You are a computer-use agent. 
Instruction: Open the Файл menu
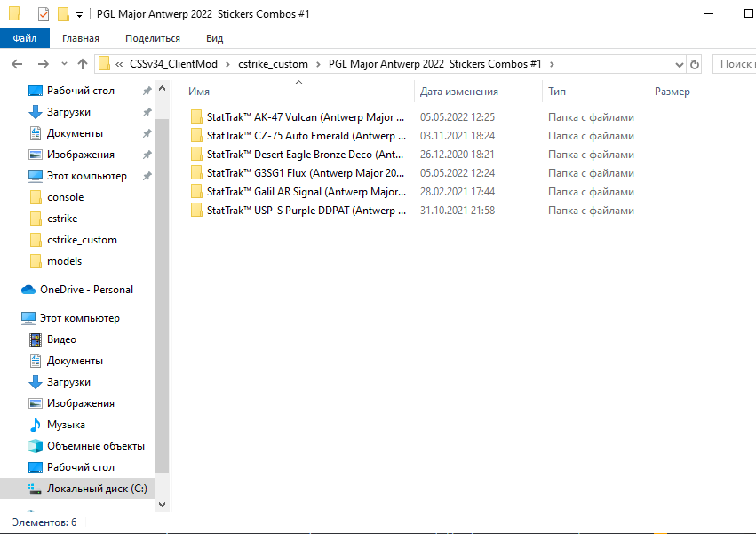click(25, 38)
